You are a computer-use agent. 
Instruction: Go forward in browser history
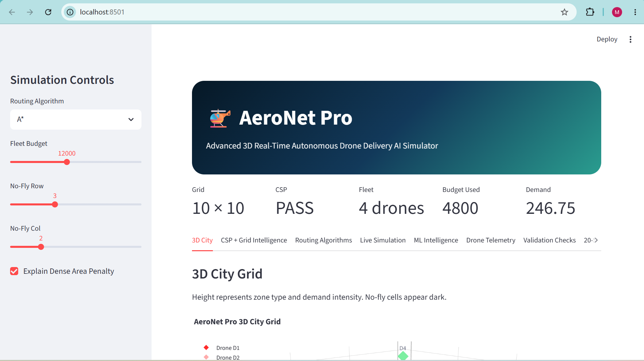[30, 12]
